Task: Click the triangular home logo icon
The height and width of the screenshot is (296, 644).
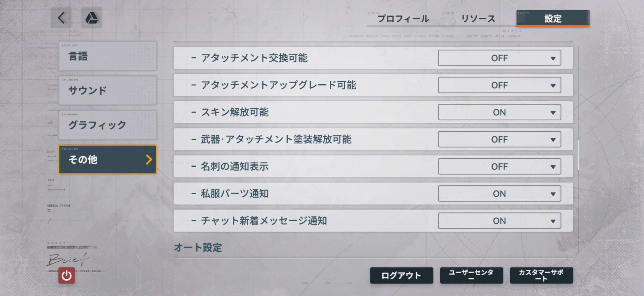Action: [91, 18]
